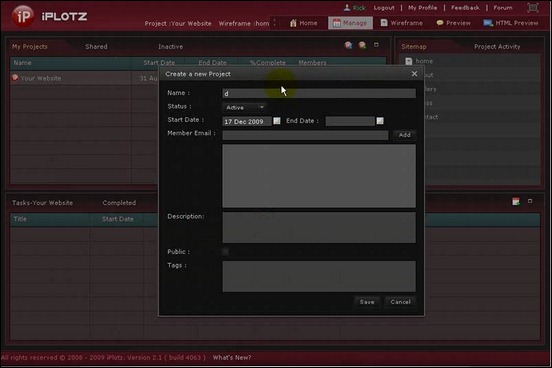The height and width of the screenshot is (368, 552).
Task: Open the What's New link
Action: [232, 357]
